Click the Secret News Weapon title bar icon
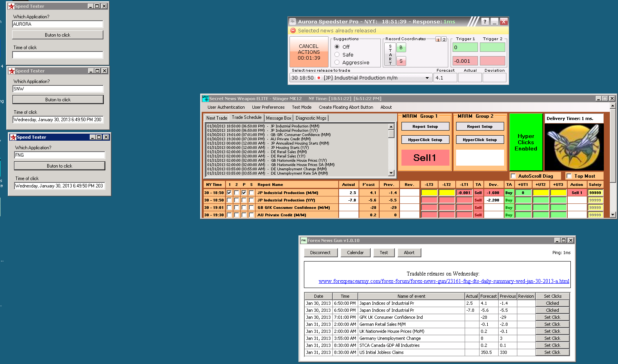 (205, 99)
